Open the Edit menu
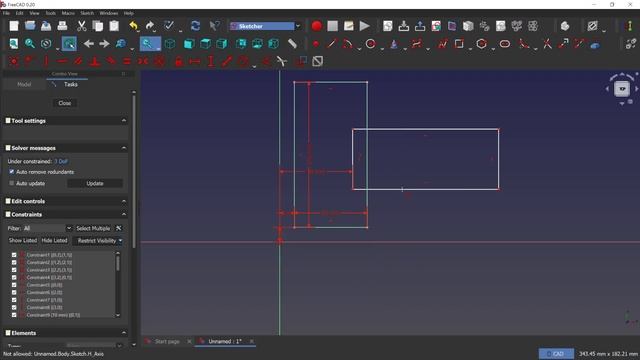Screen dimensions: 640x360 click(19, 13)
